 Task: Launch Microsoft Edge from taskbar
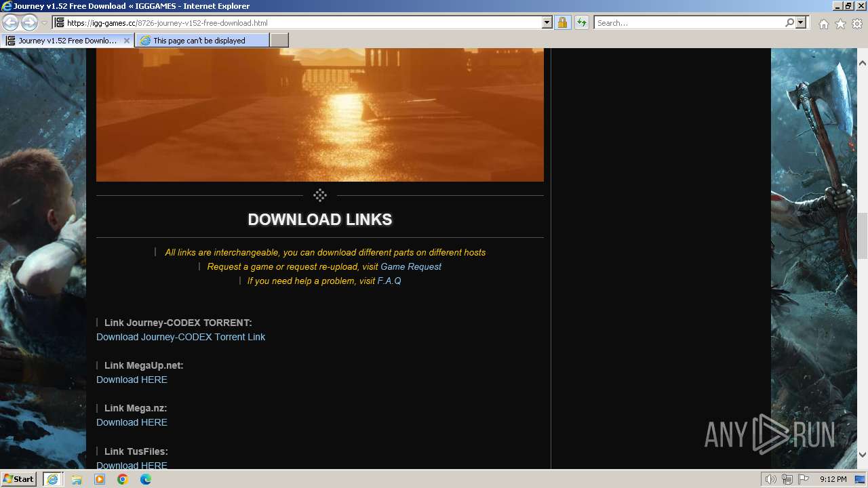click(x=146, y=479)
